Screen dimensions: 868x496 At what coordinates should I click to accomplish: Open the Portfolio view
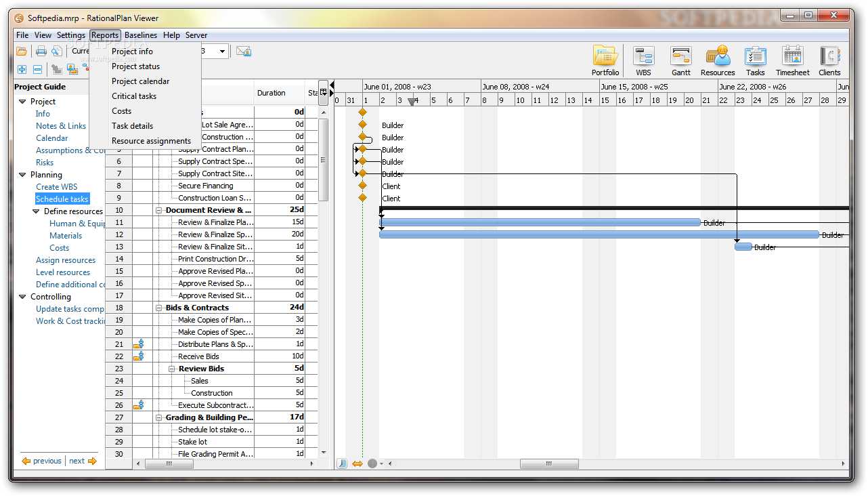pos(605,61)
